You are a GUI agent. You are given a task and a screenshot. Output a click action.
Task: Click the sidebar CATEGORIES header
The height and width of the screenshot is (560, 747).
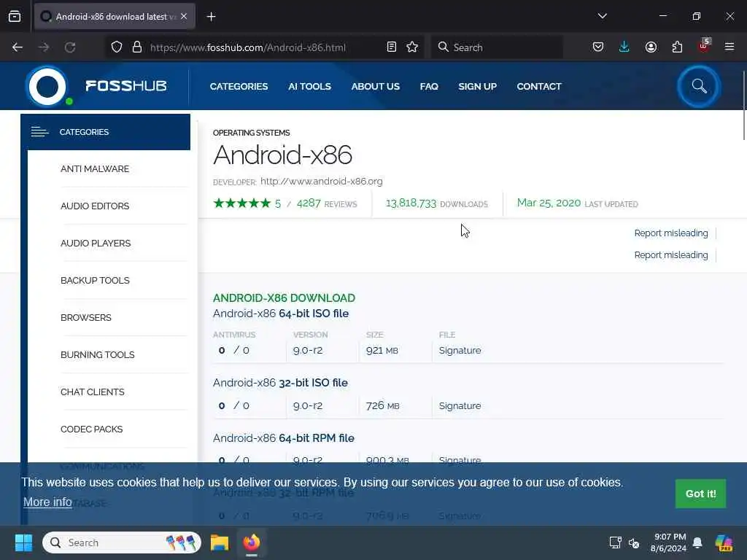(105, 132)
